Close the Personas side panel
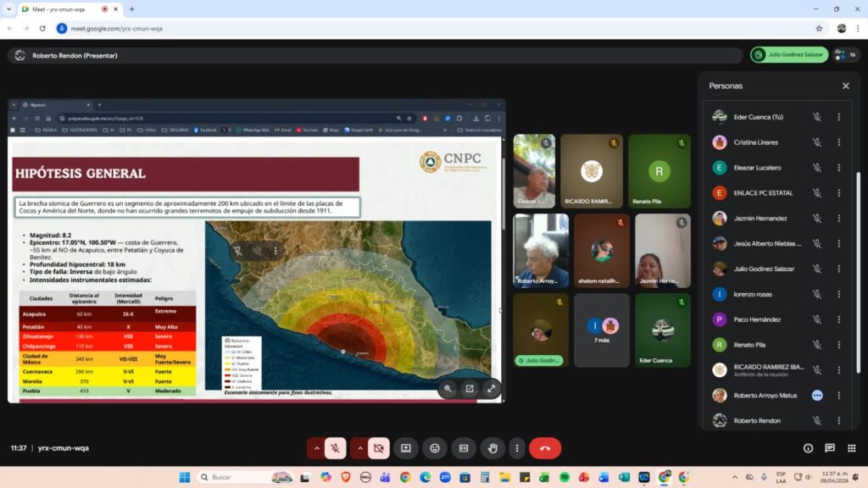This screenshot has height=488, width=868. [x=845, y=86]
